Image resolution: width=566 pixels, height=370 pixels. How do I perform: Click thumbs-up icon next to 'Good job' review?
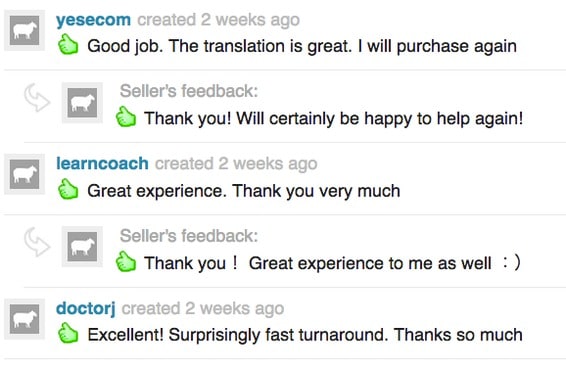tap(68, 44)
